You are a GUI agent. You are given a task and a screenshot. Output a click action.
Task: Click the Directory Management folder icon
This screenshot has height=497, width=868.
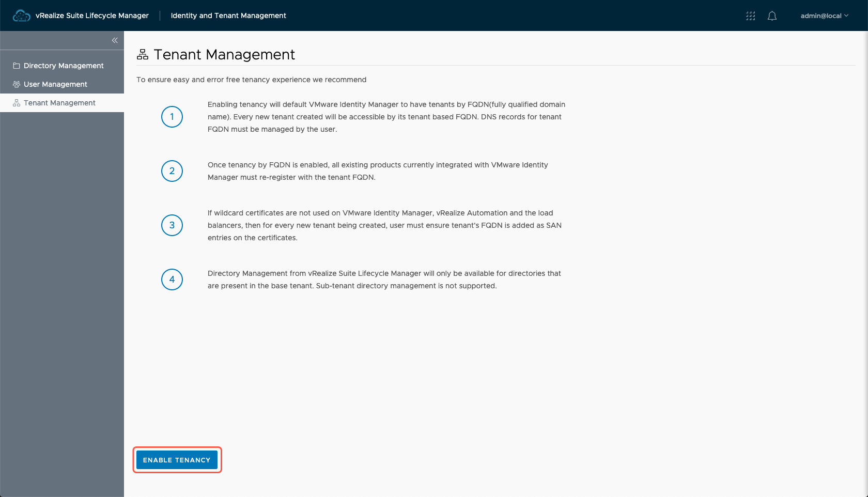[x=17, y=66]
